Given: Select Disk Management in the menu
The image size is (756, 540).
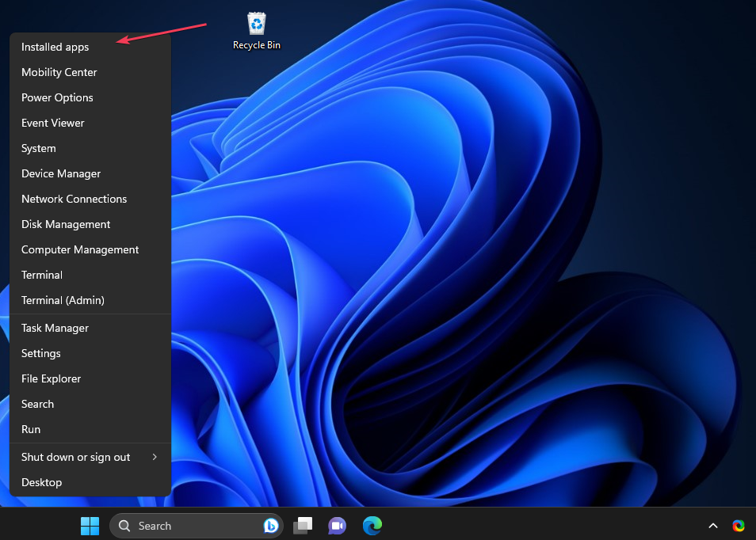Looking at the screenshot, I should pyautogui.click(x=66, y=224).
